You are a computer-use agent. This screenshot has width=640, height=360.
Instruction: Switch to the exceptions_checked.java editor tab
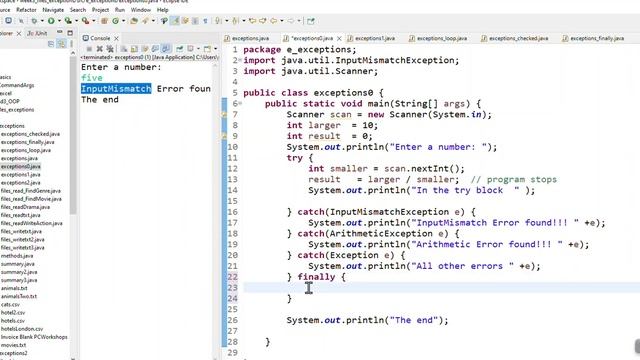514,38
